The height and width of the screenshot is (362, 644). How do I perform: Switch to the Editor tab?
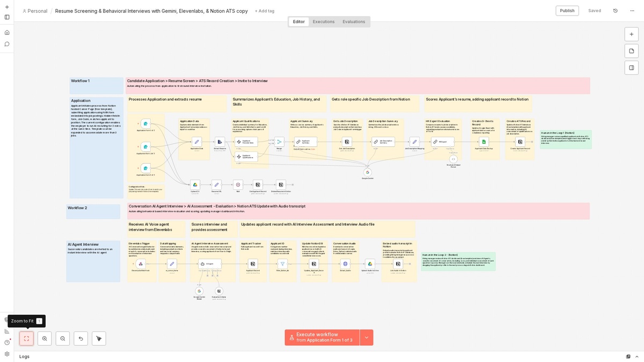click(299, 21)
